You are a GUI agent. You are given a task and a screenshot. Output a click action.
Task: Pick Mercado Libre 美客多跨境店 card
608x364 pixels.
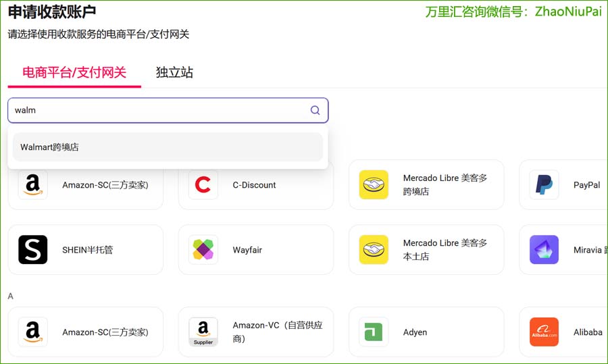426,184
